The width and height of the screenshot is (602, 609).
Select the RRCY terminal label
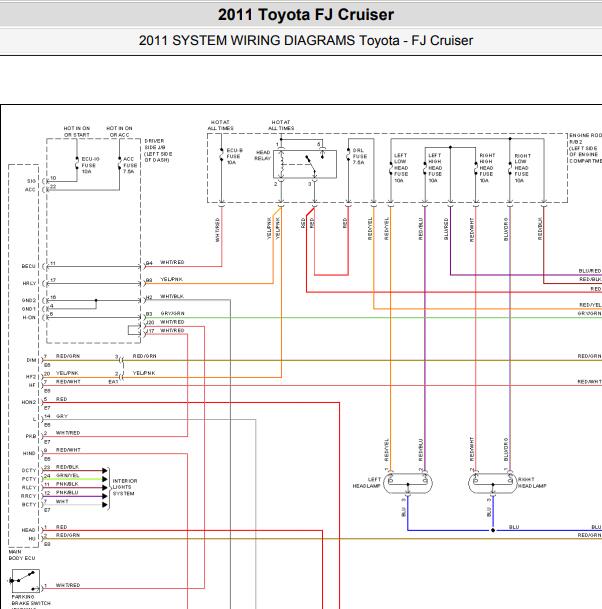[x=28, y=496]
